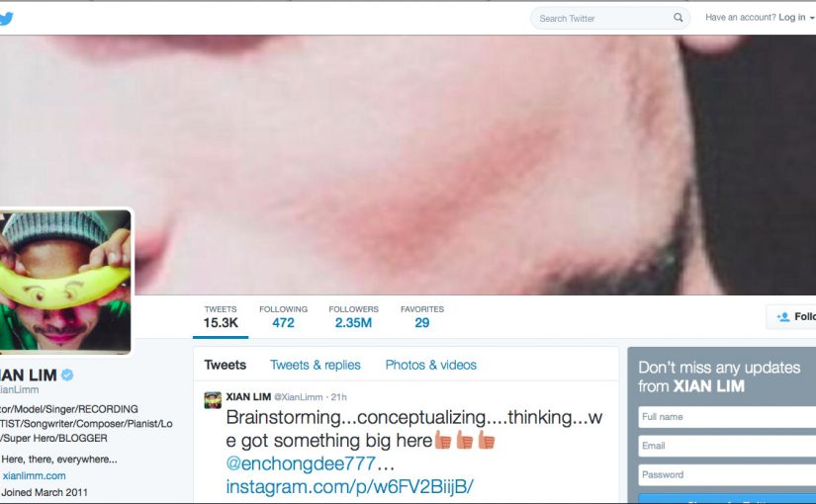This screenshot has height=504, width=816.
Task: Open the instagram.com link in the tweet
Action: (x=350, y=487)
